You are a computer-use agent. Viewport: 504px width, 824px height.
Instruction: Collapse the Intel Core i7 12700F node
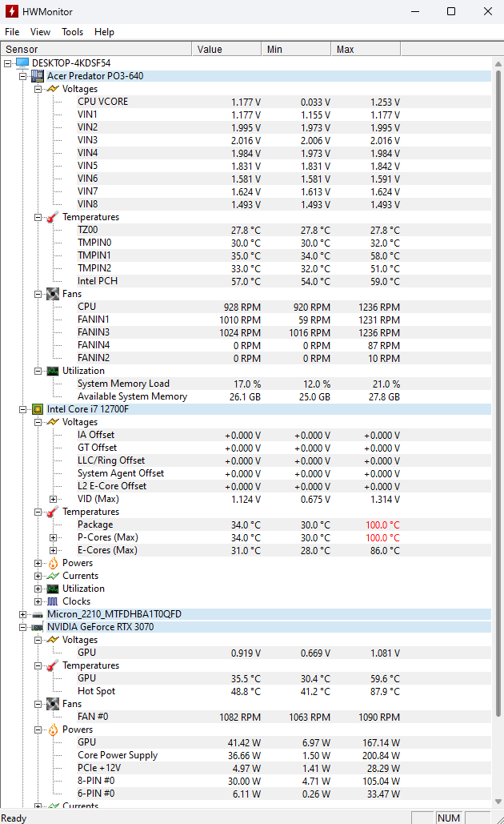click(x=22, y=409)
